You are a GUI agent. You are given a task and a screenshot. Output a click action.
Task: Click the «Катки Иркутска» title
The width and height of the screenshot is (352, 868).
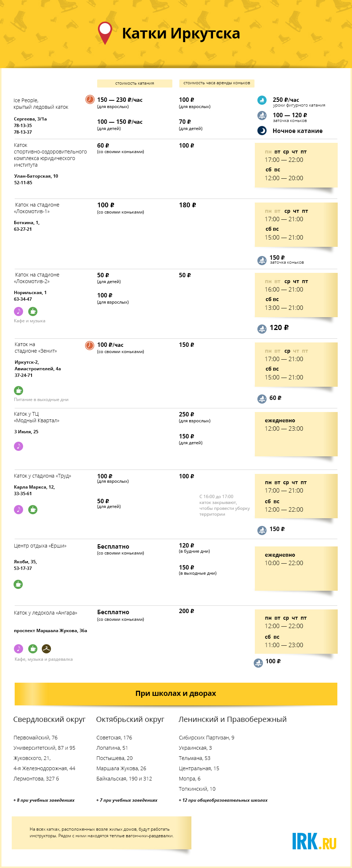point(181,33)
